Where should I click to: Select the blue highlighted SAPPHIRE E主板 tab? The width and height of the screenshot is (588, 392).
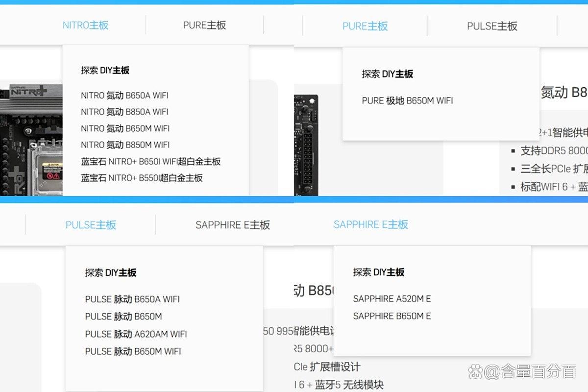click(370, 224)
